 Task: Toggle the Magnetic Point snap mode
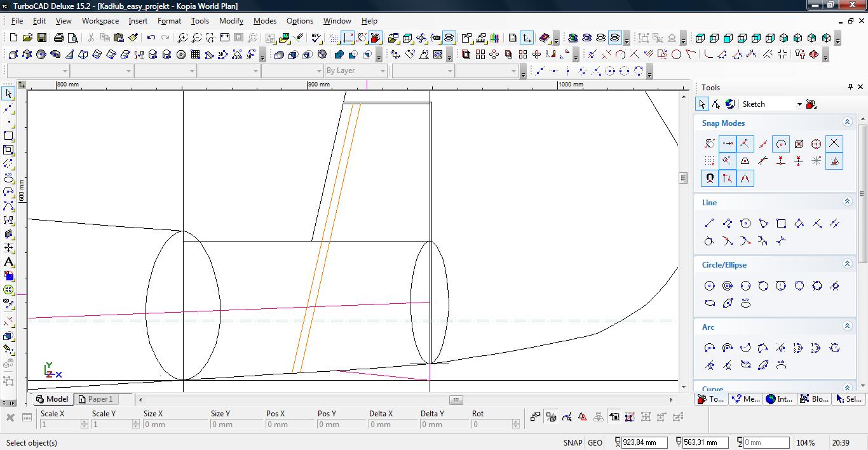point(710,179)
